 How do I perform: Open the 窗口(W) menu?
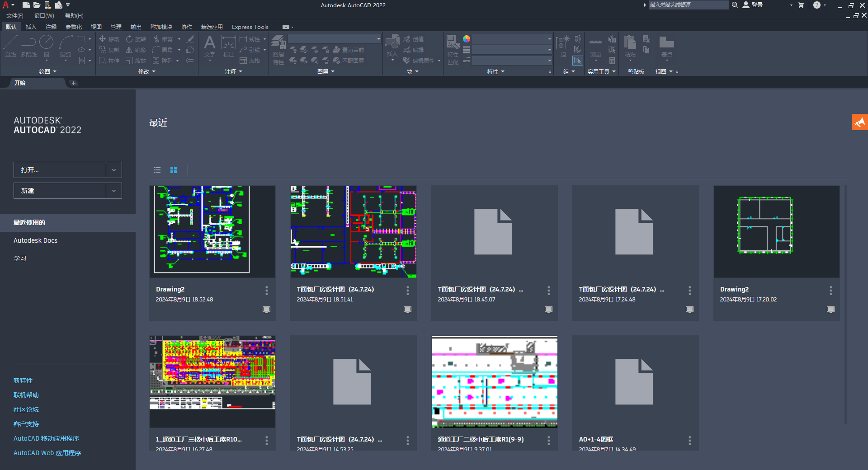click(x=44, y=16)
